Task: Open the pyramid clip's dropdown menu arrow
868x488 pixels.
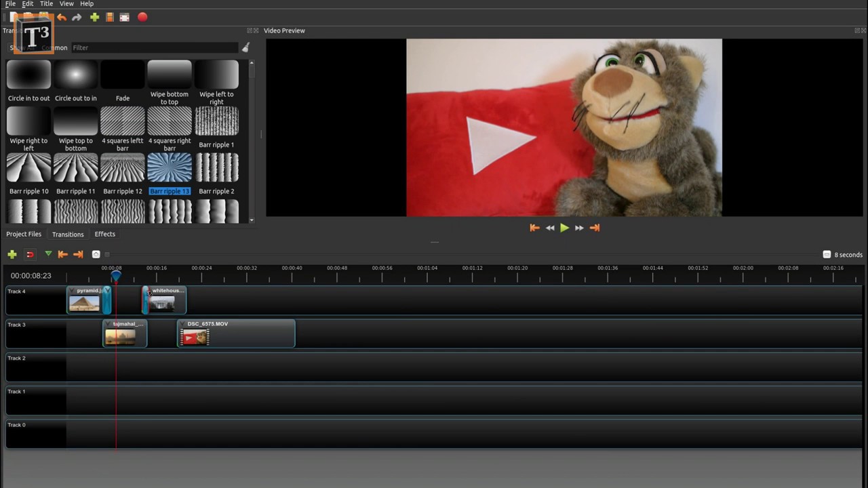Action: 73,291
